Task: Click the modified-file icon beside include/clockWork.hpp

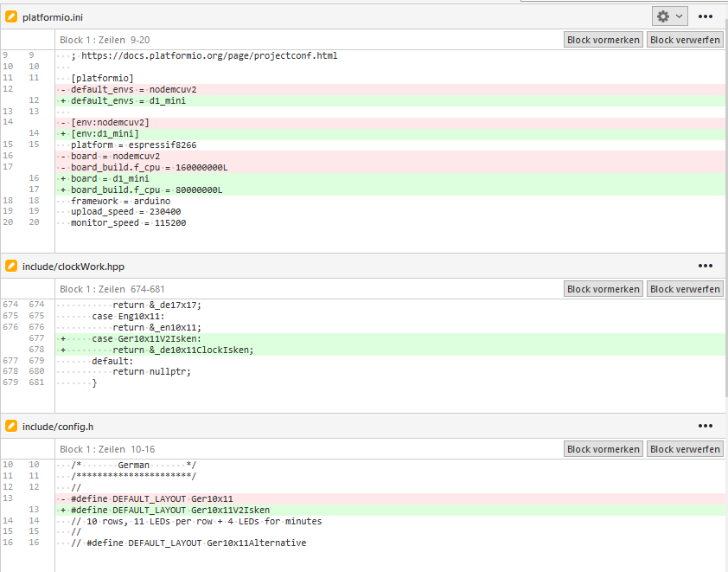Action: [11, 267]
